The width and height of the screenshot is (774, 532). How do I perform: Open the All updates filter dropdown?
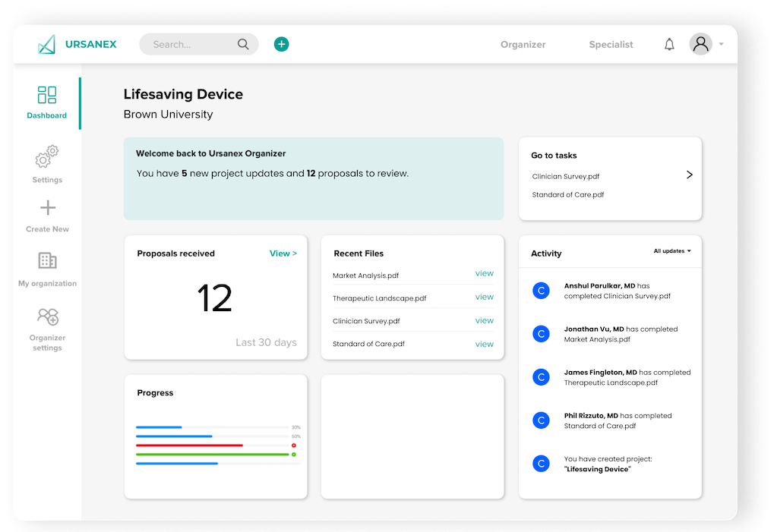671,250
